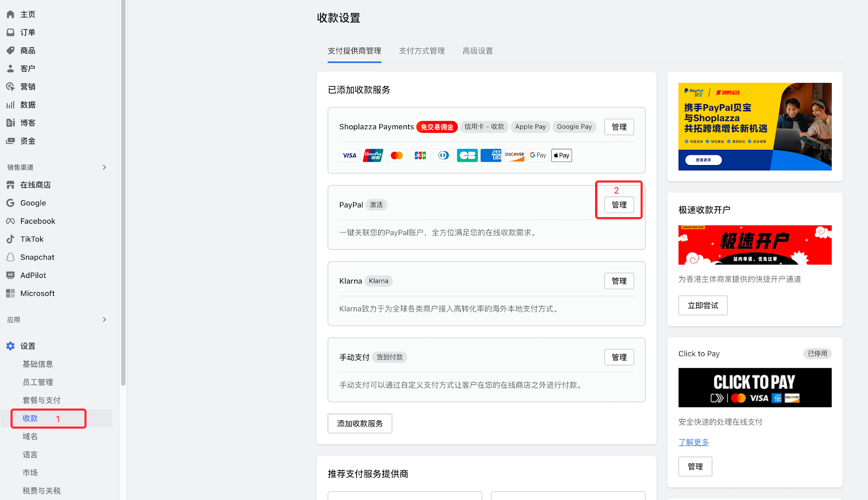This screenshot has width=868, height=500.
Task: Open the advanced settings tab
Action: 477,51
